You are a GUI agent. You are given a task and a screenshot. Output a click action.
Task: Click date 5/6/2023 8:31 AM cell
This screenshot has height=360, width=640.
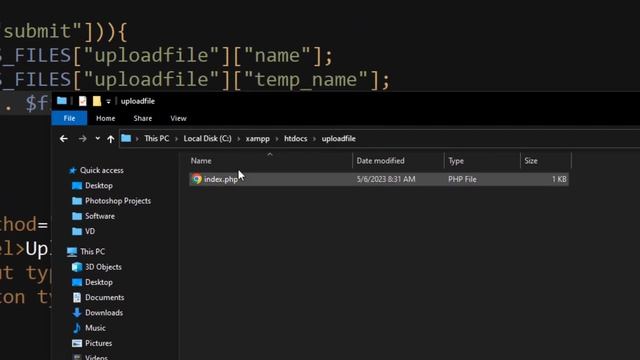pos(386,179)
